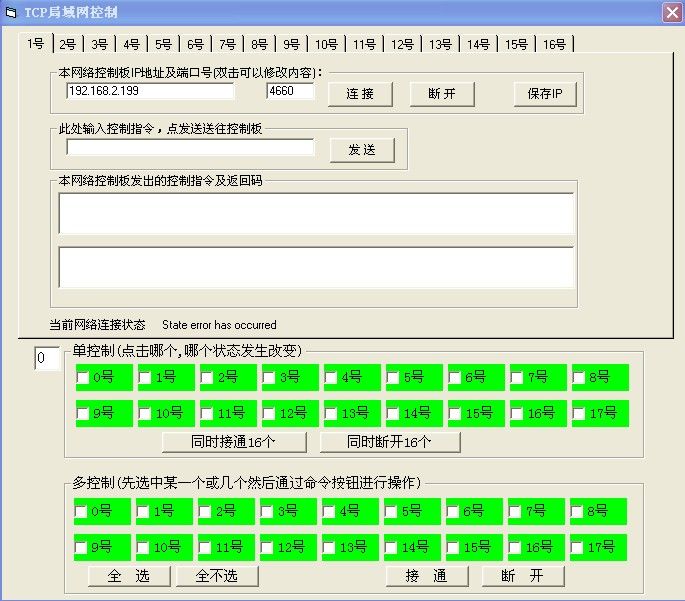Toggle 13号 checkbox in 单控制 group
685x601 pixels.
[331, 413]
